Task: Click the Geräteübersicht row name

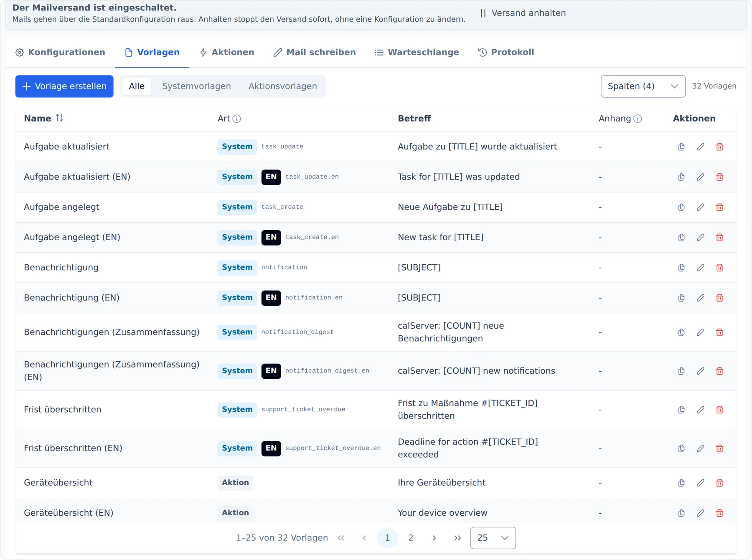Action: click(58, 483)
